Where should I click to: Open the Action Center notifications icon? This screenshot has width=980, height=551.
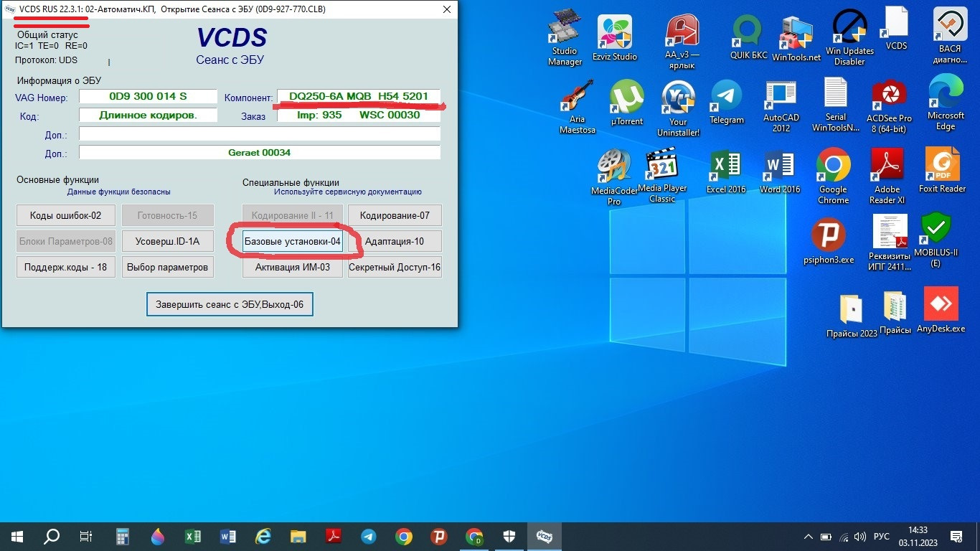[956, 536]
